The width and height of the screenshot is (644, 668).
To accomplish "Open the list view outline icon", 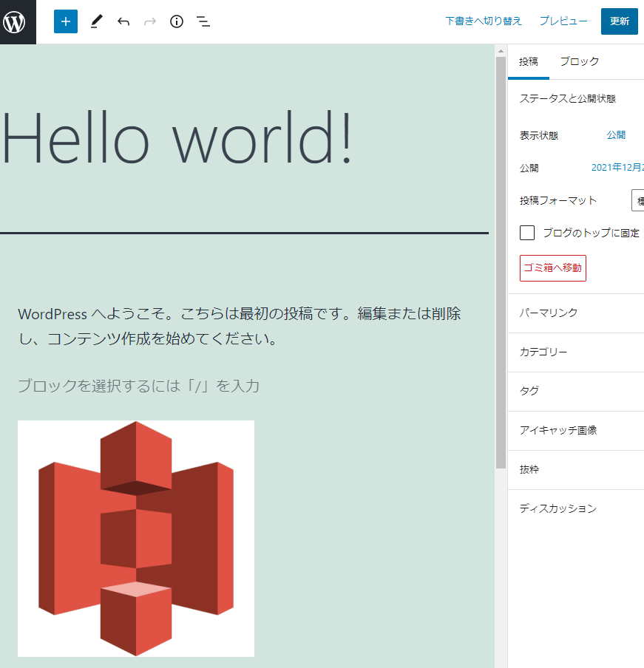I will [203, 21].
